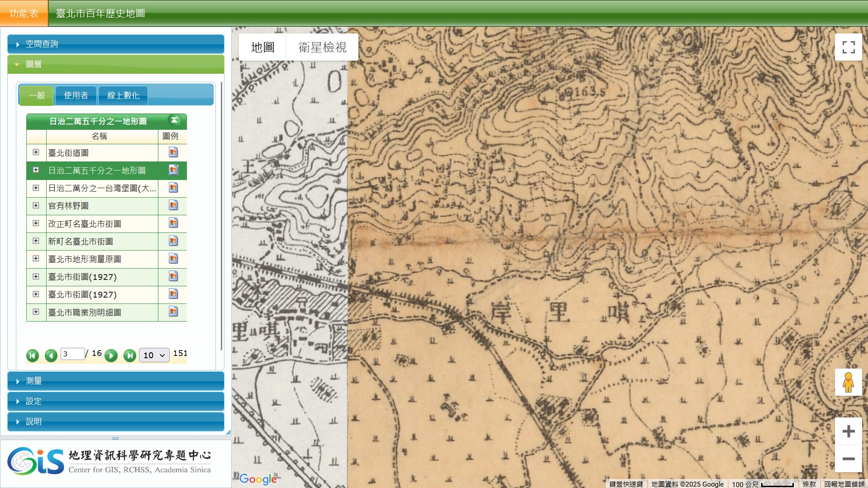Expand the 測量 accordion section
Viewport: 868px width, 488px height.
(x=116, y=381)
